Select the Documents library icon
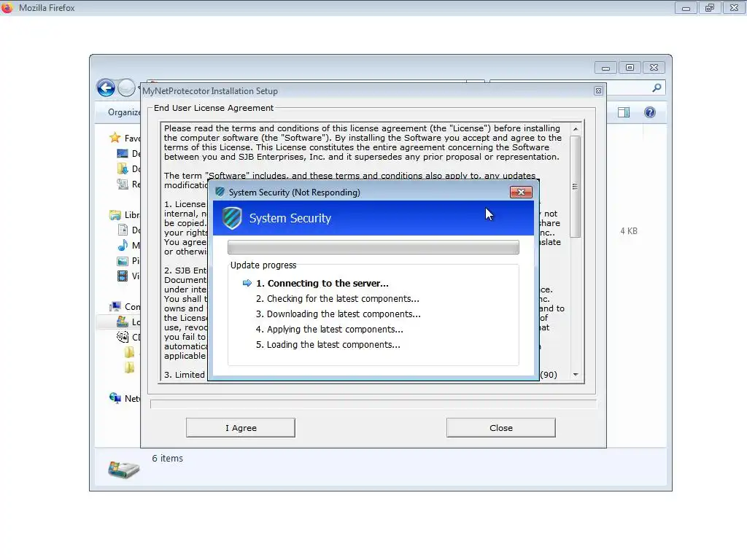 coord(123,230)
